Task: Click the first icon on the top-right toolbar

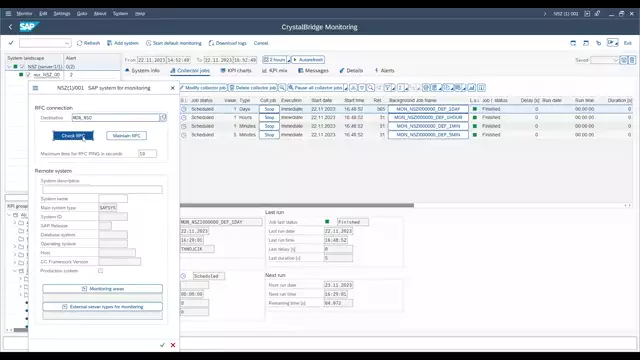Action: [573, 43]
